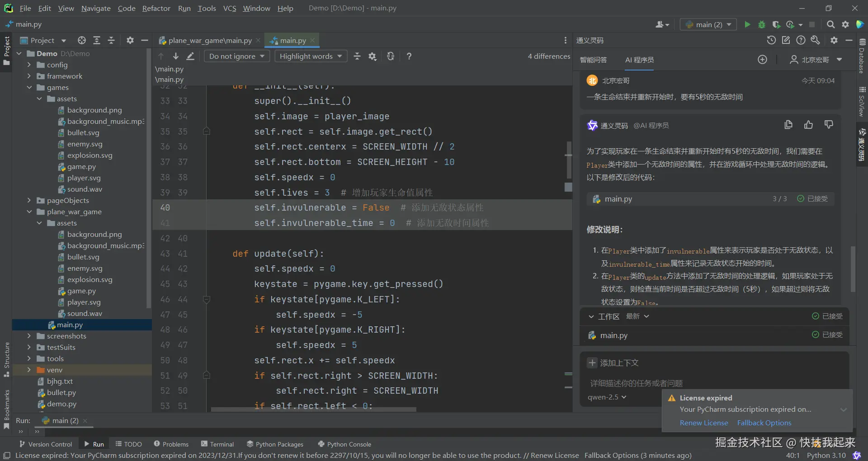The height and width of the screenshot is (461, 868).
Task: Start a new chat with plus icon
Action: coord(762,60)
